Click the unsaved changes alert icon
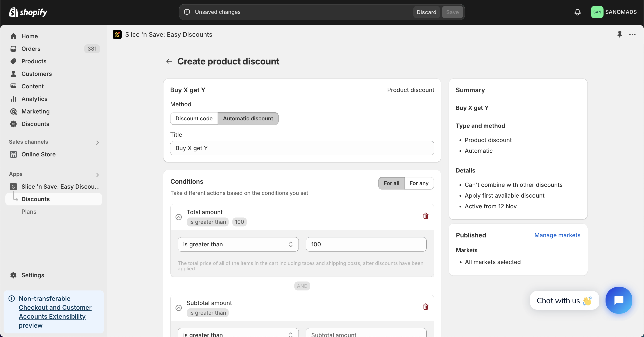 [187, 12]
